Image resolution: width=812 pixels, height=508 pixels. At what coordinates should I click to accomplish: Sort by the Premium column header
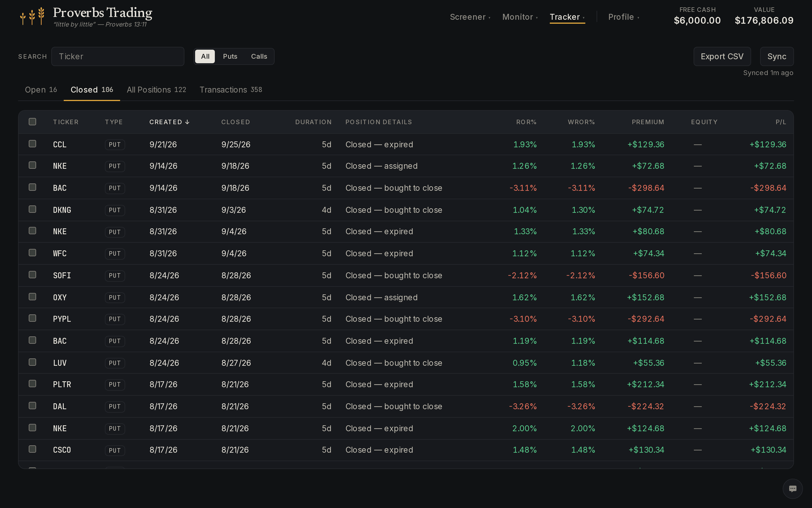pos(648,122)
